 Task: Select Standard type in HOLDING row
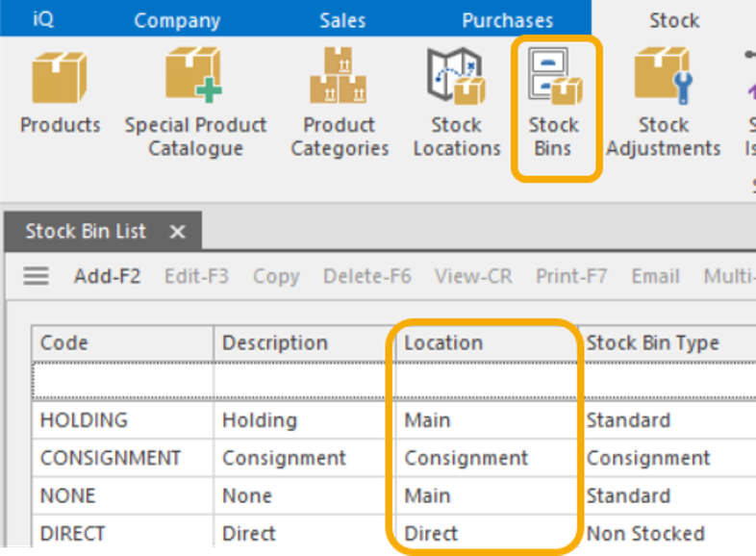667,420
